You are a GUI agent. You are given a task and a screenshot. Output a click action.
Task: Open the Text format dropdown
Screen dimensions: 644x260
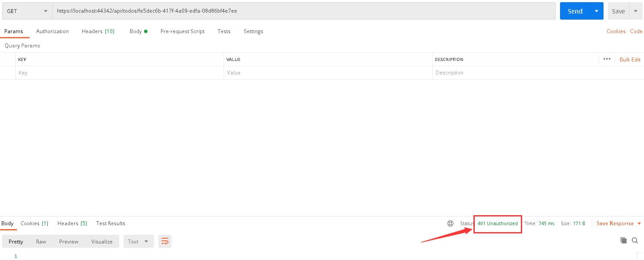click(138, 241)
